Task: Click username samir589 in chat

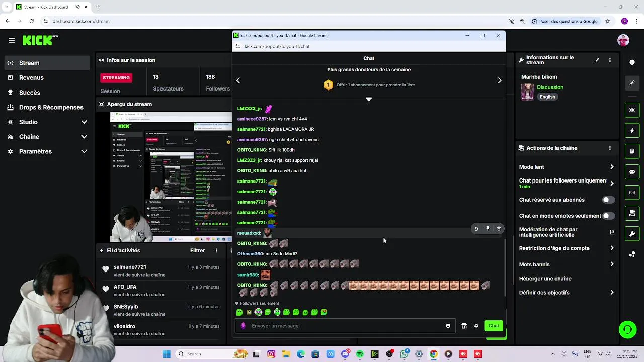Action: click(x=248, y=275)
